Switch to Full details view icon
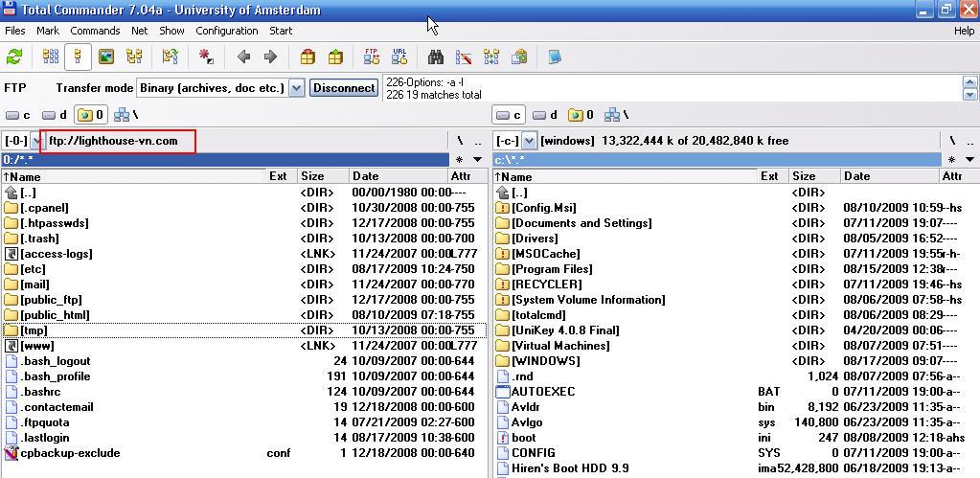The width and height of the screenshot is (980, 478). (79, 57)
